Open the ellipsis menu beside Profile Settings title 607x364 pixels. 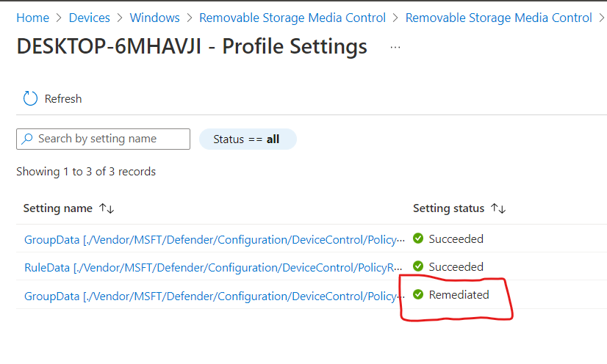395,48
